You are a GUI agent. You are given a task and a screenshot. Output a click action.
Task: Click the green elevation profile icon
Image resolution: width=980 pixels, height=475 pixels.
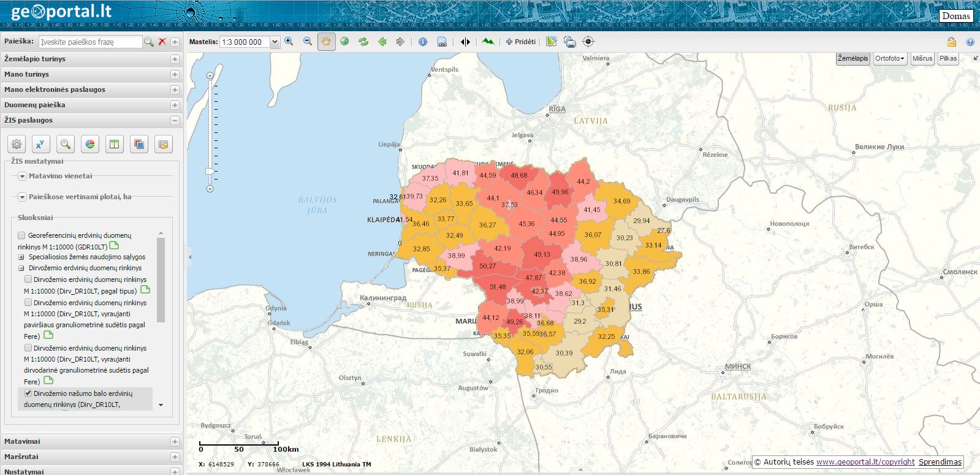(x=488, y=42)
